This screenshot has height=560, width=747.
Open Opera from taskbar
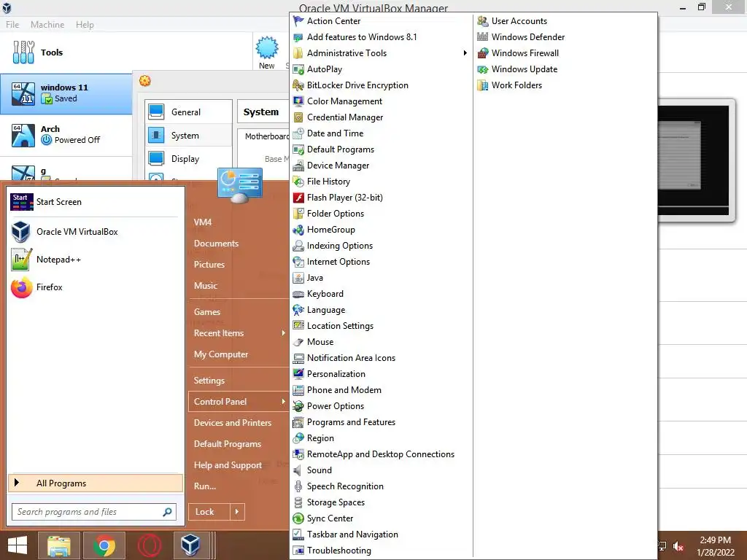pos(150,545)
